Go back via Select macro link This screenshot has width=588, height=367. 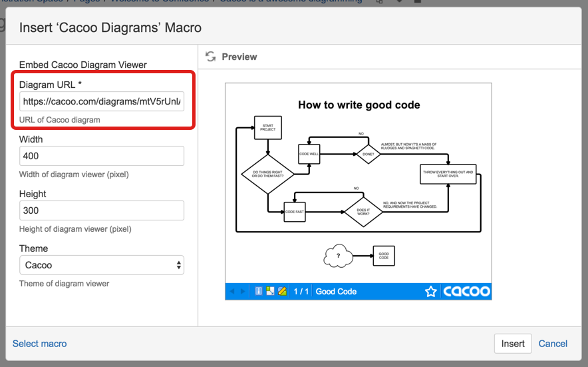[x=40, y=344]
